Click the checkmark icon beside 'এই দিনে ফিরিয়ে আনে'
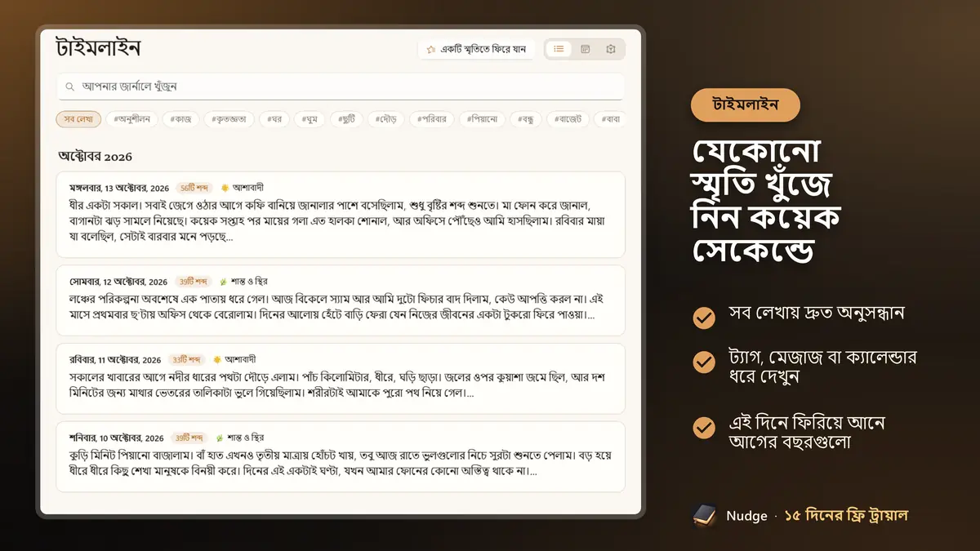Image resolution: width=980 pixels, height=551 pixels. pyautogui.click(x=703, y=428)
